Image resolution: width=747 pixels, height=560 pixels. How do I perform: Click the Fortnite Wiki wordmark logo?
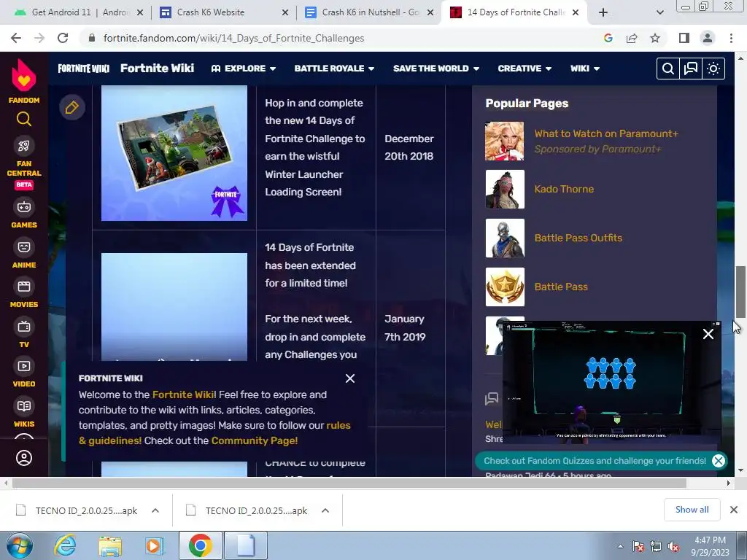pos(83,69)
